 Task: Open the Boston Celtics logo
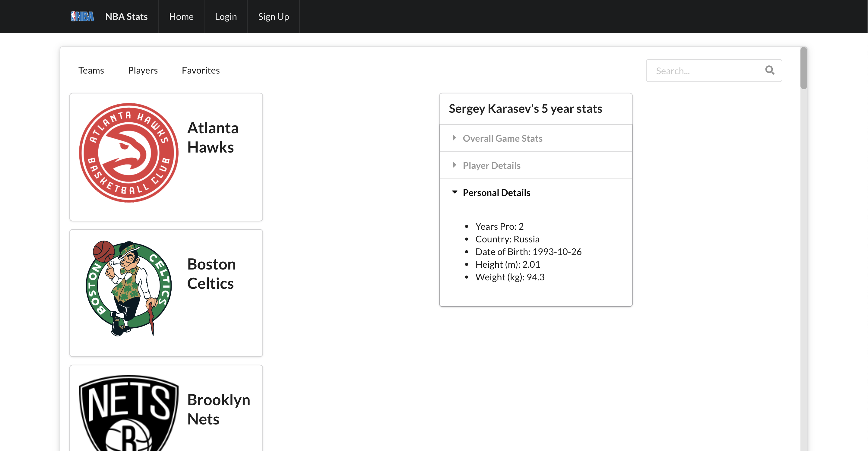pyautogui.click(x=129, y=288)
